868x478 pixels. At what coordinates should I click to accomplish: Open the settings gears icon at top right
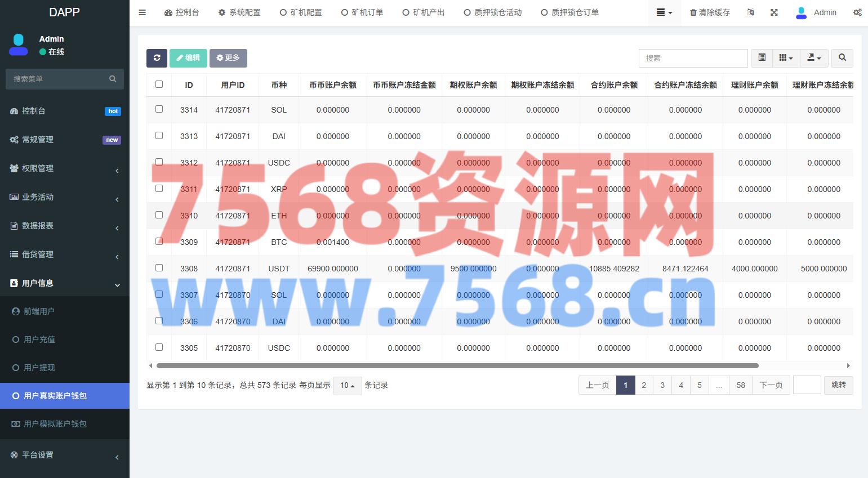point(857,12)
